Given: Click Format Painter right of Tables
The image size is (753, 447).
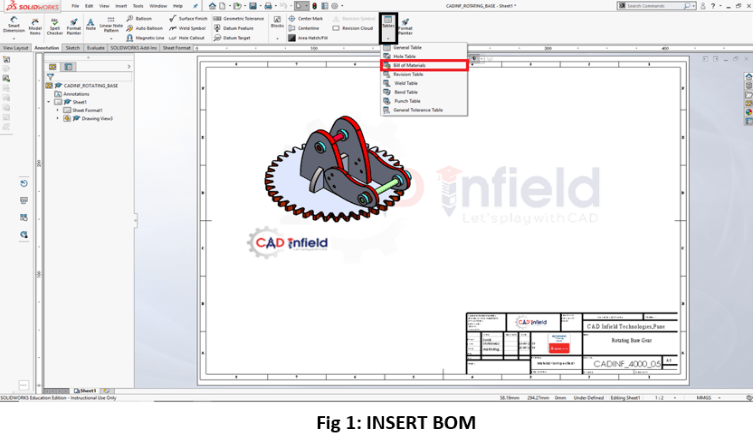Looking at the screenshot, I should tap(405, 26).
